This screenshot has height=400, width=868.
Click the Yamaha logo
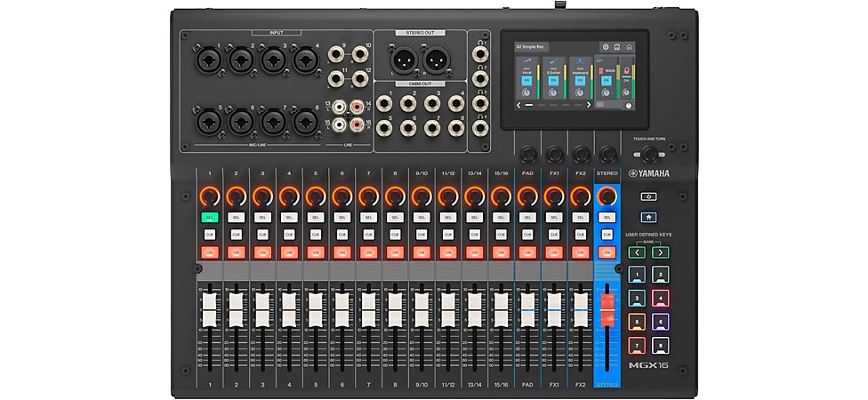649,173
